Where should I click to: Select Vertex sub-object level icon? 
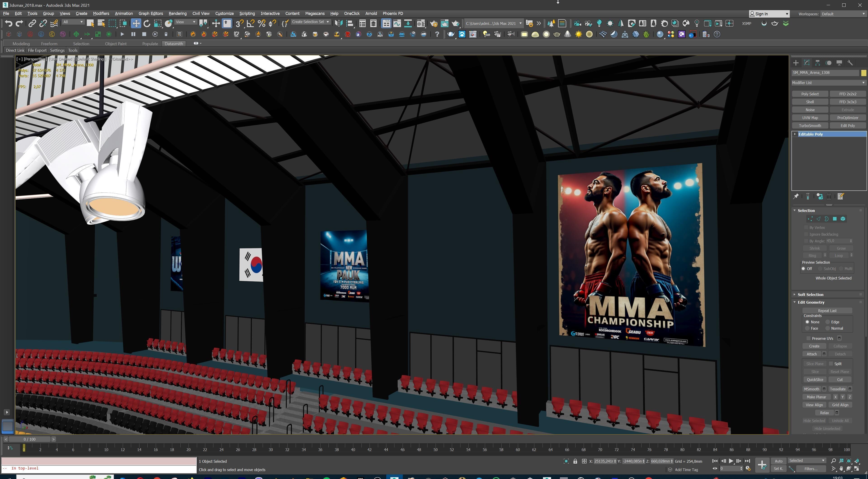click(x=810, y=219)
